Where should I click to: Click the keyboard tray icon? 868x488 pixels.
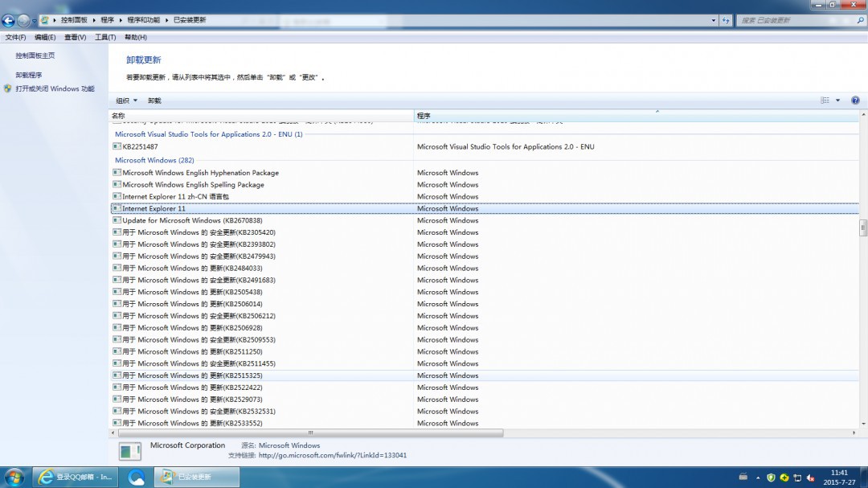(x=743, y=477)
